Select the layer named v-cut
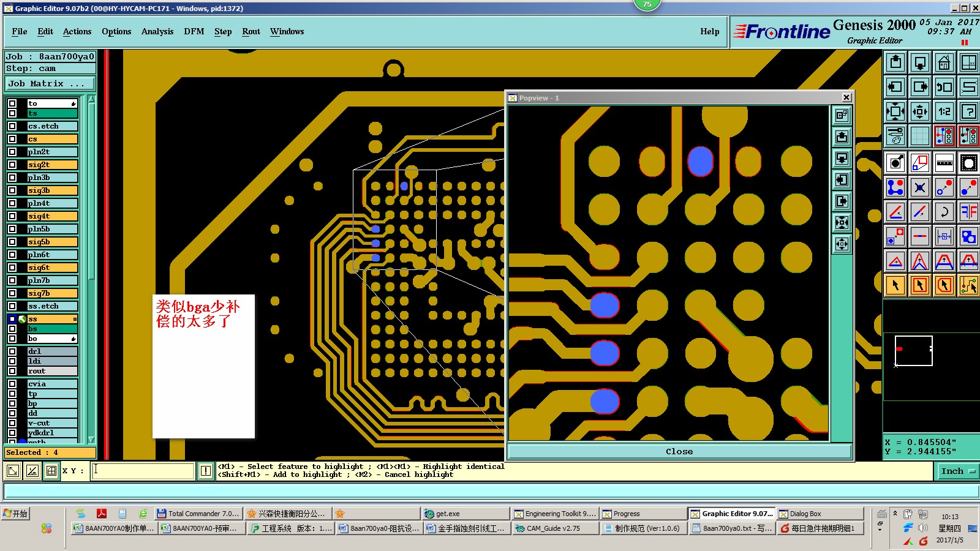This screenshot has width=980, height=551. click(x=52, y=423)
